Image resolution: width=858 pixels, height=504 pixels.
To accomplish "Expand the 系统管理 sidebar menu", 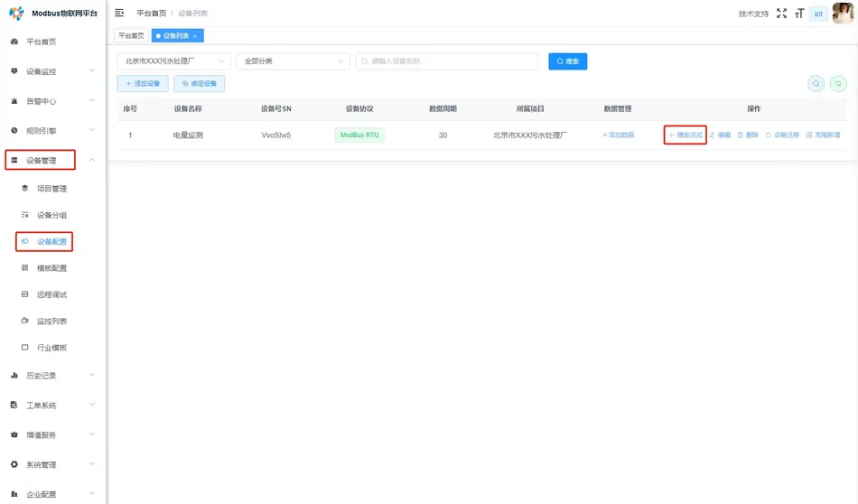I will (x=52, y=464).
